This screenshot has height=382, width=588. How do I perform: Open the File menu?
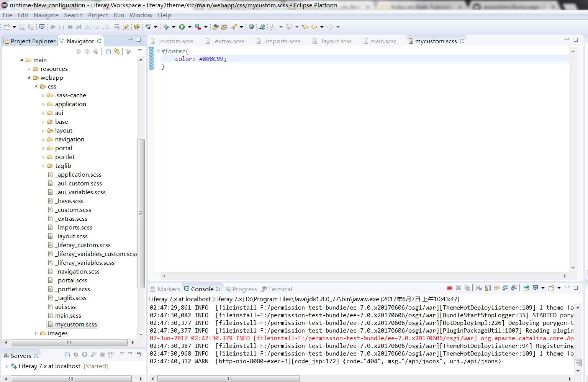[7, 15]
